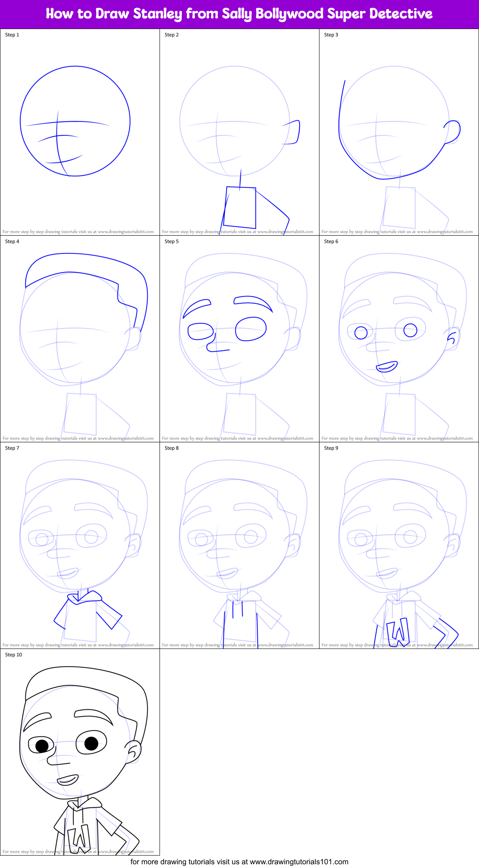Click the 'Step 8' label
This screenshot has width=479, height=868.
coord(172,448)
